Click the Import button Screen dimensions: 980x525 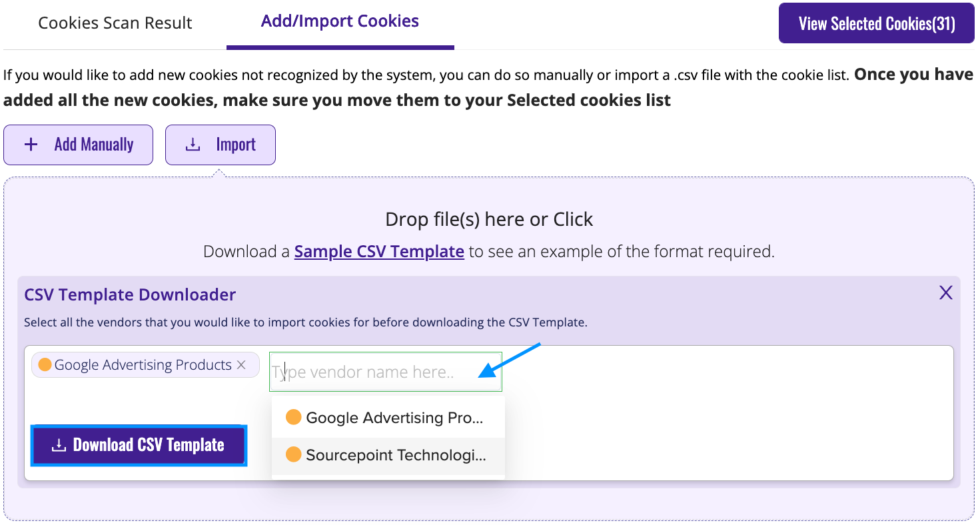(221, 145)
